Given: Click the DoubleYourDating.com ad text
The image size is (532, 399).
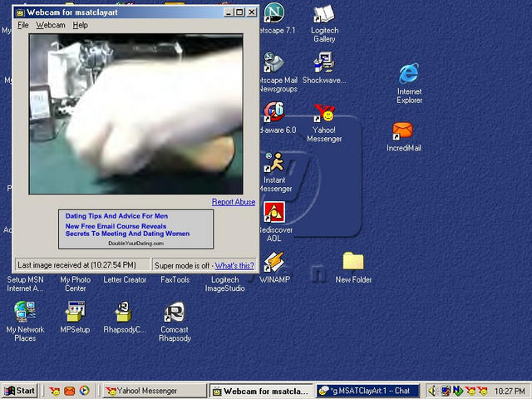Looking at the screenshot, I should pos(135,244).
